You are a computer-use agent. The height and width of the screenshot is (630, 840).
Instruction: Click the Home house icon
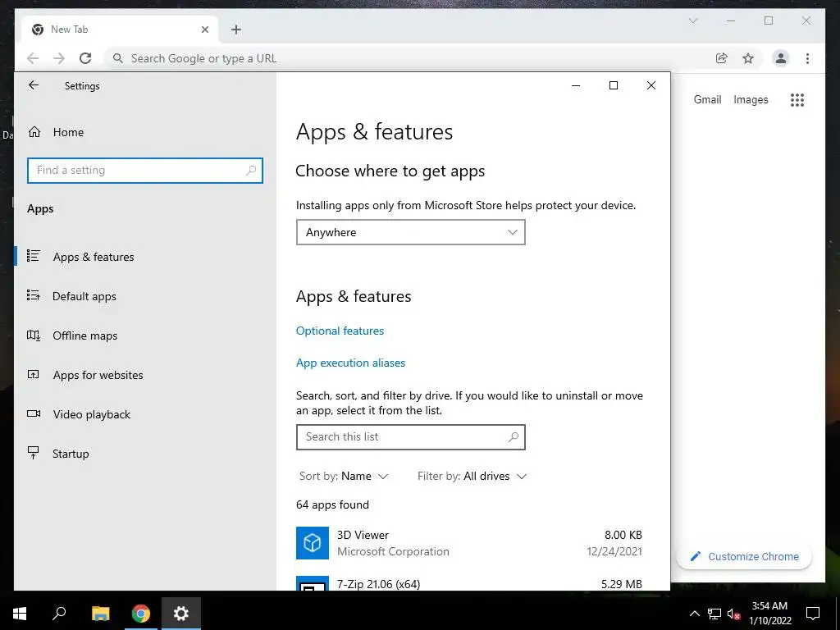(x=34, y=132)
